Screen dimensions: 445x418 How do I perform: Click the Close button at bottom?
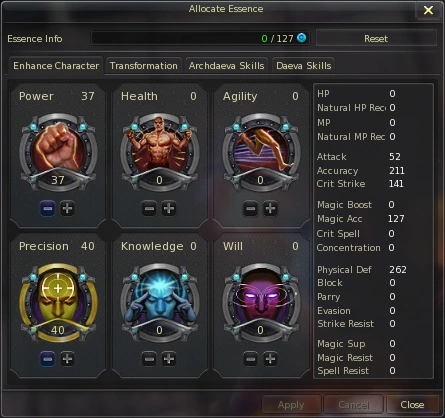click(412, 405)
